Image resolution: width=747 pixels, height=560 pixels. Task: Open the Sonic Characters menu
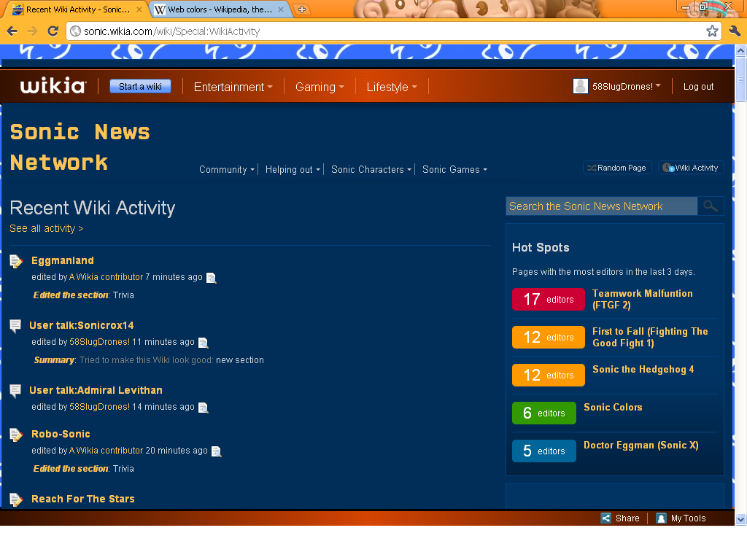(371, 169)
